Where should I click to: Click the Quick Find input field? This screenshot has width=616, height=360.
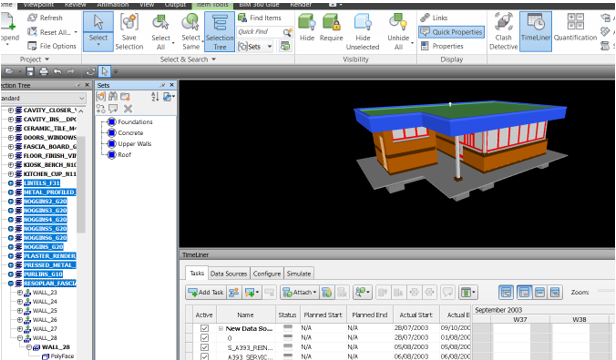click(260, 32)
